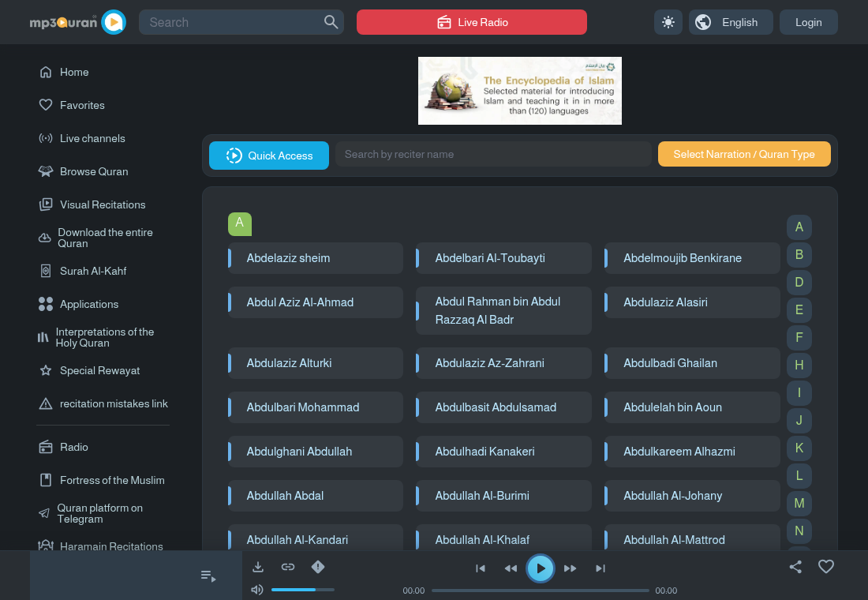Open Select Narration / Quran Type
Image resolution: width=868 pixels, height=600 pixels.
(744, 154)
